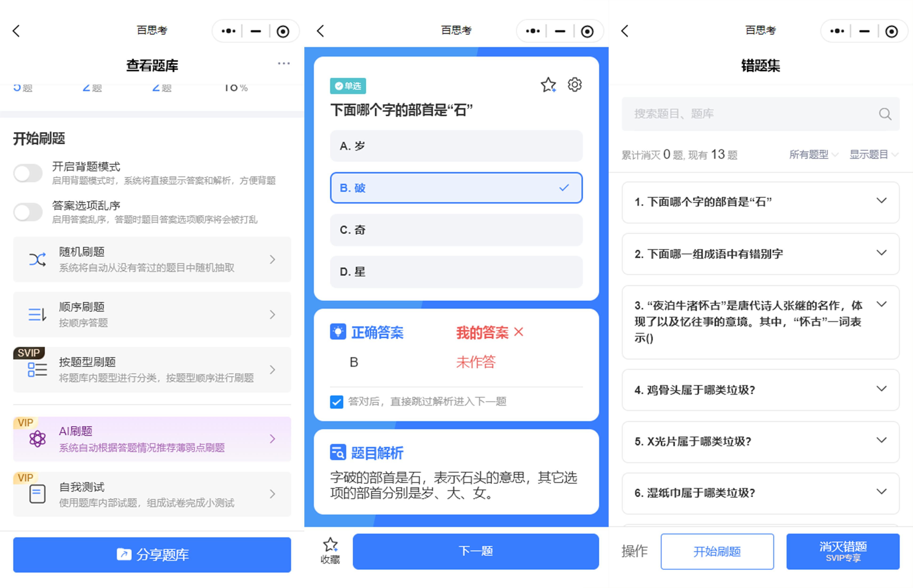Minimize mini-program on 查看题库 screen
This screenshot has height=588, width=913.
pyautogui.click(x=255, y=31)
